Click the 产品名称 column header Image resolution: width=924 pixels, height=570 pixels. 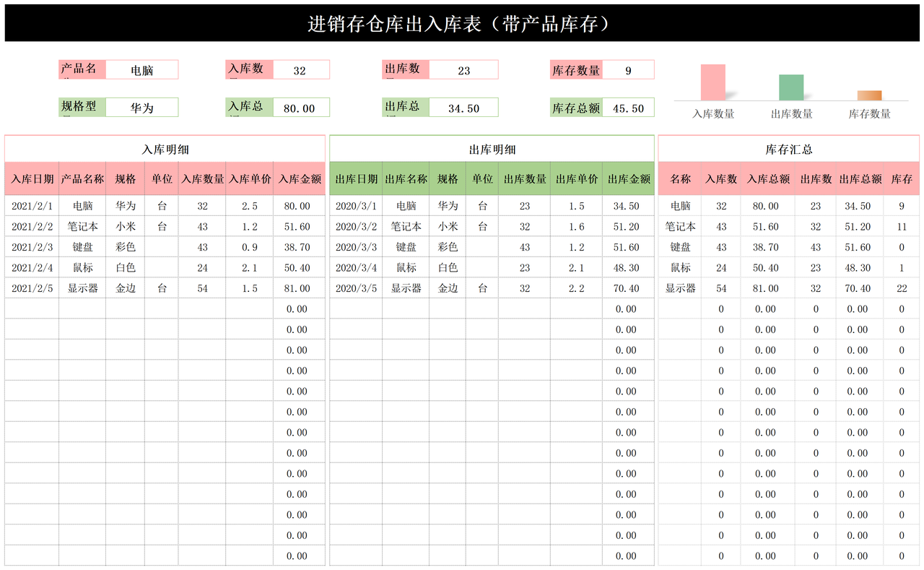pyautogui.click(x=82, y=178)
